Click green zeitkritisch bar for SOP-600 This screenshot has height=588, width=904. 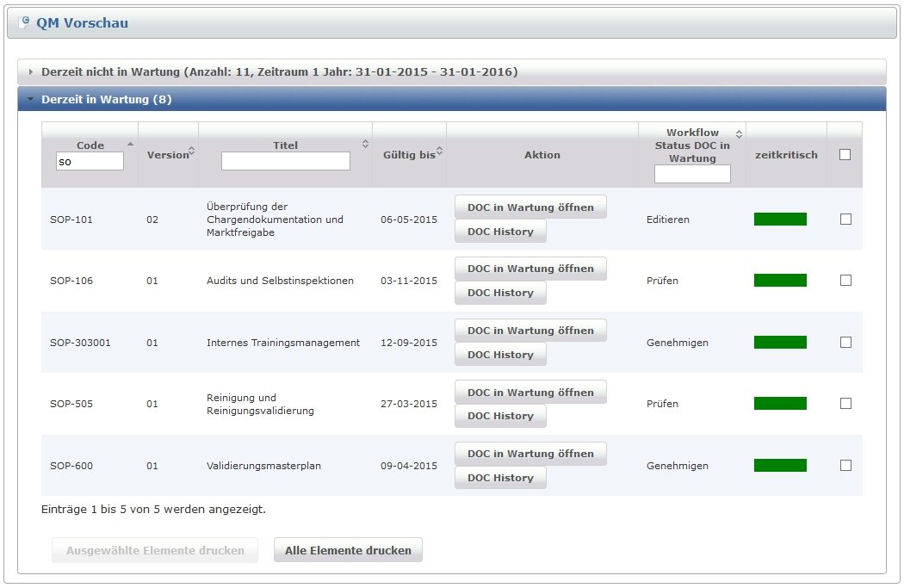(780, 465)
